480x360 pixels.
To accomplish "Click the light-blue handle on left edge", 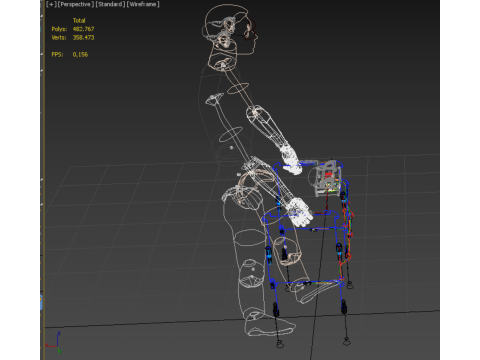I will 41,302.
